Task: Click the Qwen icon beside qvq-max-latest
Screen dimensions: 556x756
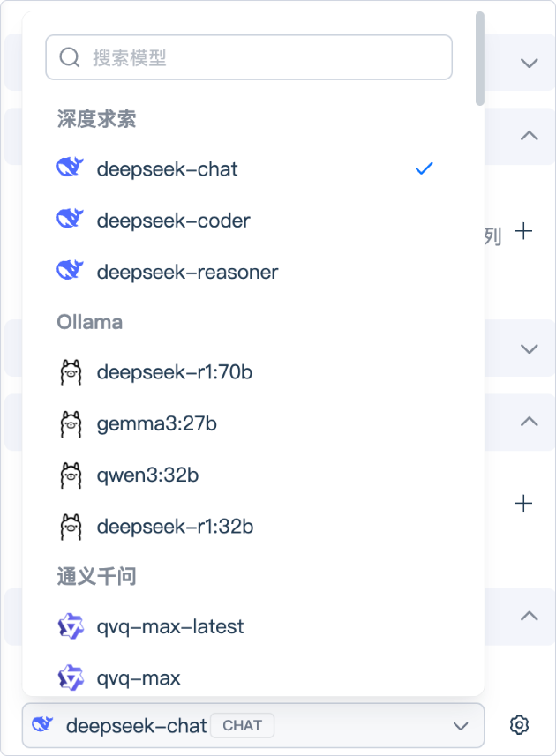Action: (70, 627)
